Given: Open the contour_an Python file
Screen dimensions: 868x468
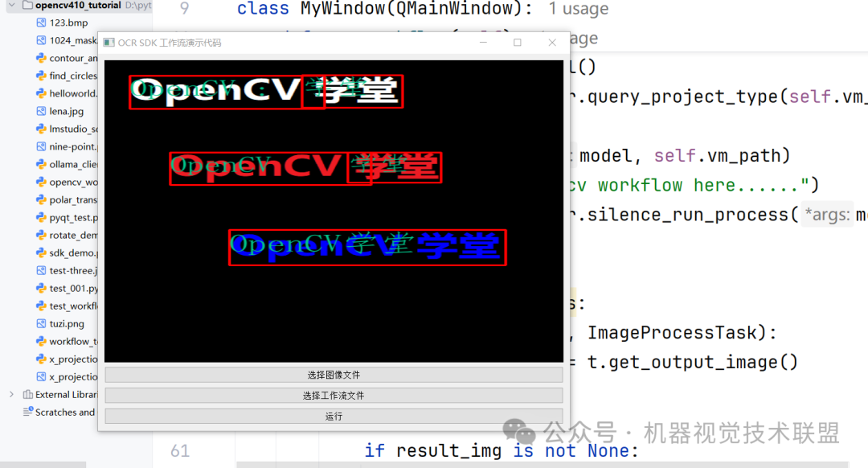Looking at the screenshot, I should (73, 58).
